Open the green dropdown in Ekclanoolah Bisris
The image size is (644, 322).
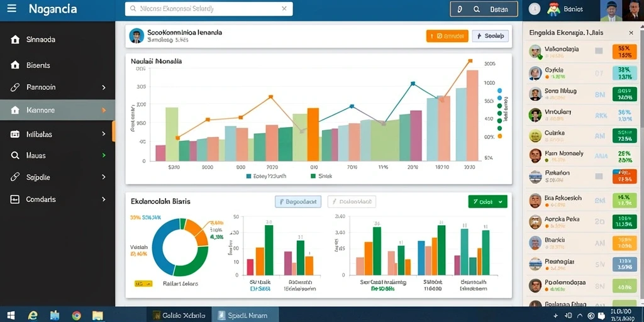click(x=487, y=201)
